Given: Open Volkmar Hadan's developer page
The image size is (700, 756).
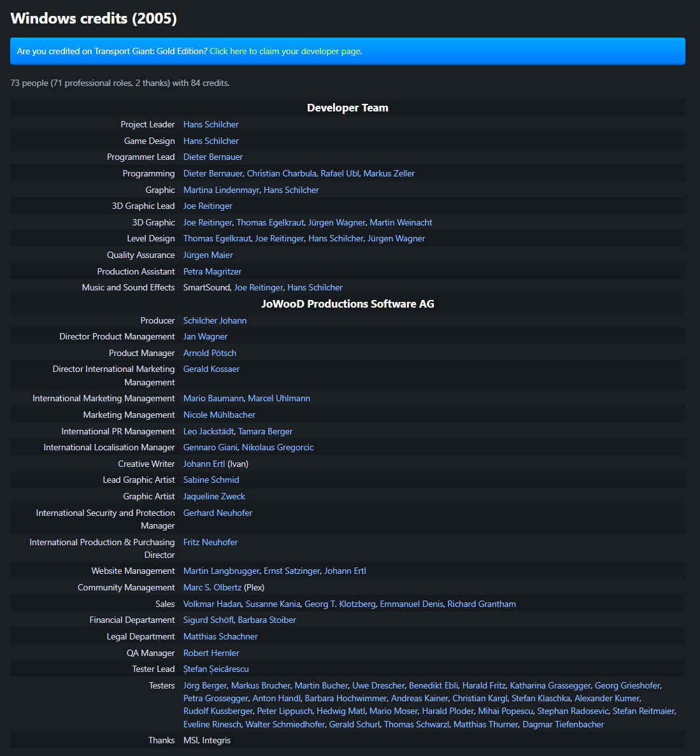Looking at the screenshot, I should coord(212,604).
